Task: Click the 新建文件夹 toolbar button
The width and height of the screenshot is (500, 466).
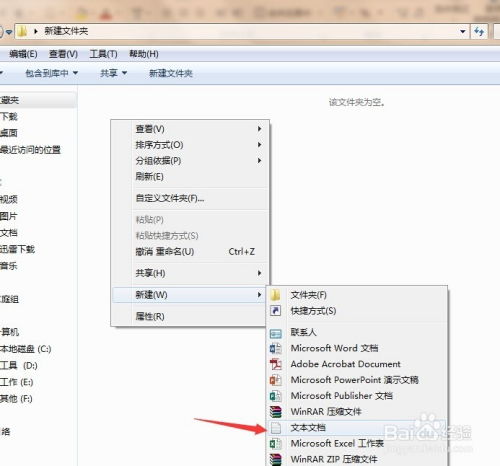Action: [x=171, y=73]
